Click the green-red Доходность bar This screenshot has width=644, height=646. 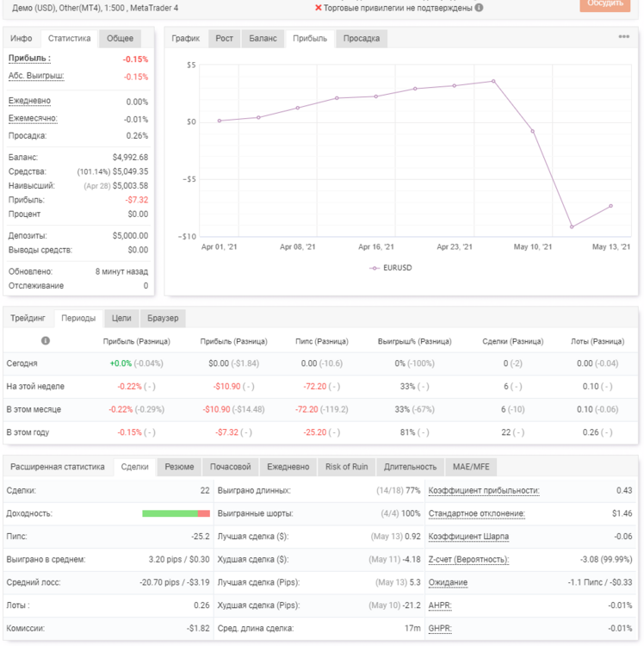point(176,513)
